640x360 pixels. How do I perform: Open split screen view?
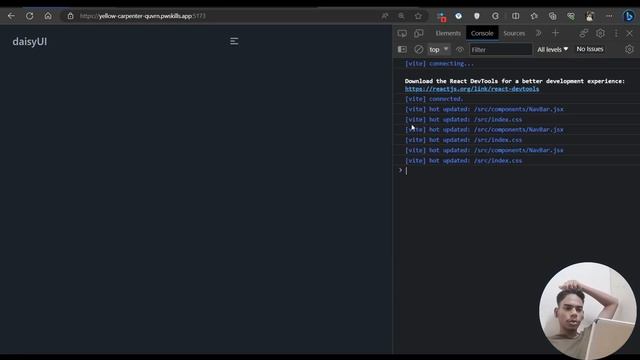(x=516, y=16)
